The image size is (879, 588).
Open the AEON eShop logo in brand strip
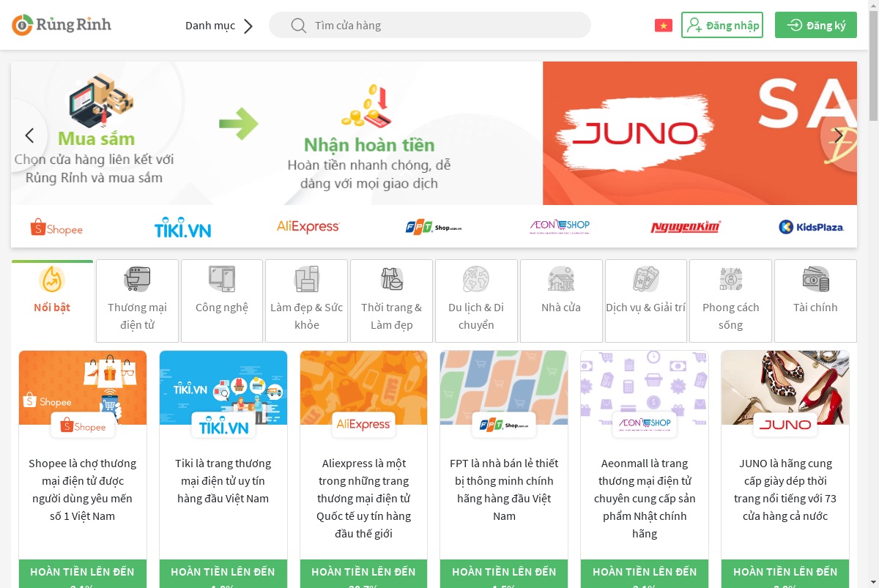[x=560, y=227]
